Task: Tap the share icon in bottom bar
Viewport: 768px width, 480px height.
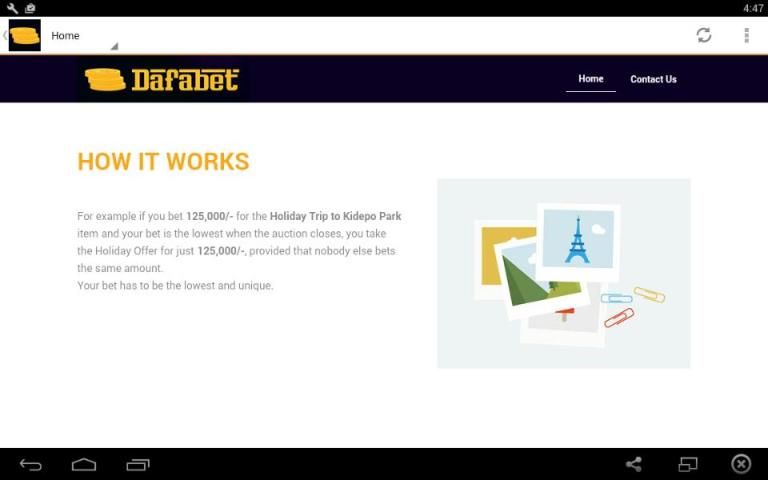Action: pyautogui.click(x=633, y=464)
